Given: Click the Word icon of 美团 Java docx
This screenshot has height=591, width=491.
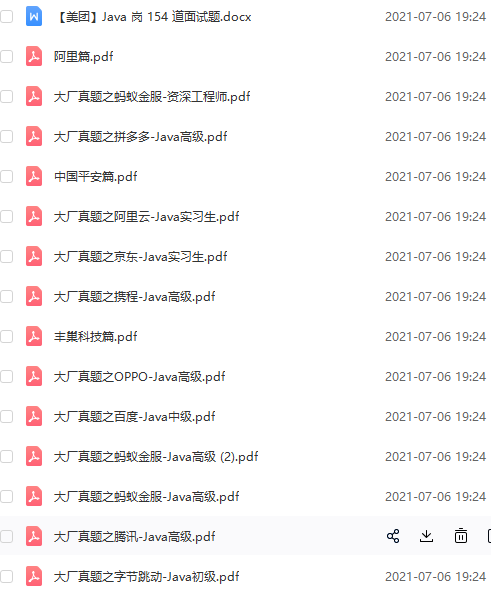Looking at the screenshot, I should point(34,17).
